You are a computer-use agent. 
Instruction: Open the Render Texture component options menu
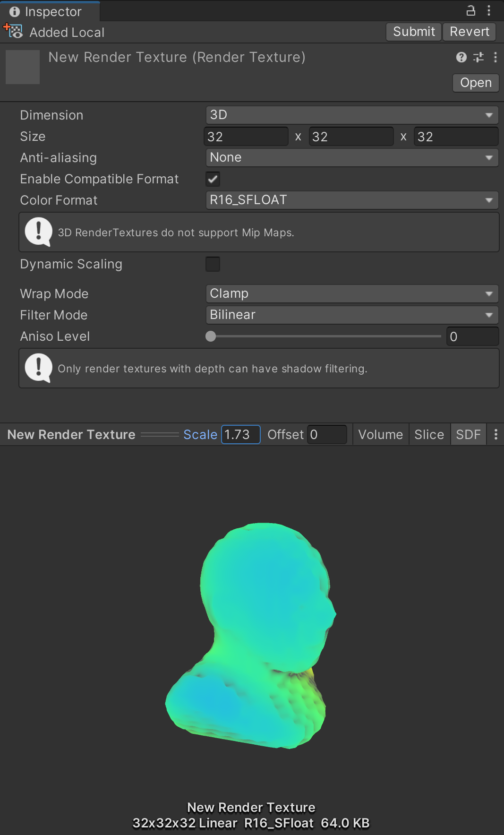[x=495, y=57]
